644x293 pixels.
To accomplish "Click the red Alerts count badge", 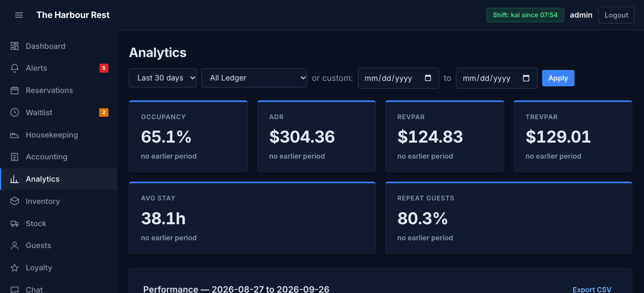I will (x=104, y=68).
